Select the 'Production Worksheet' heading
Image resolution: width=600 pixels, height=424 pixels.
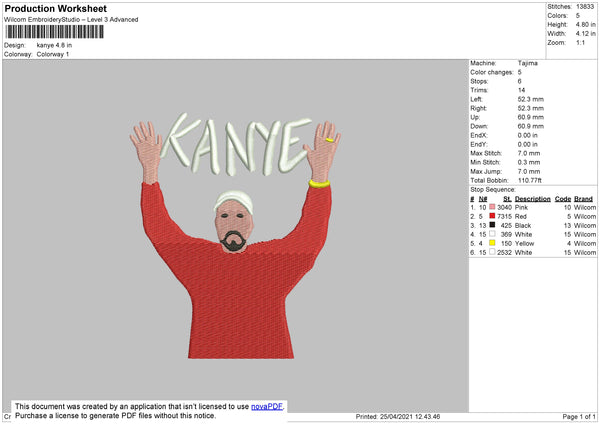tap(55, 8)
